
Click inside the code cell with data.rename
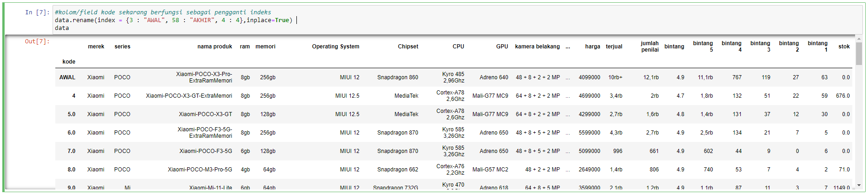click(x=458, y=20)
